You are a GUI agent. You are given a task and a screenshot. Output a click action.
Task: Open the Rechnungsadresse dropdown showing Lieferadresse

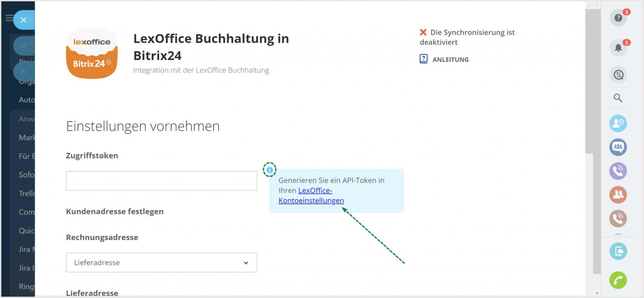click(162, 262)
